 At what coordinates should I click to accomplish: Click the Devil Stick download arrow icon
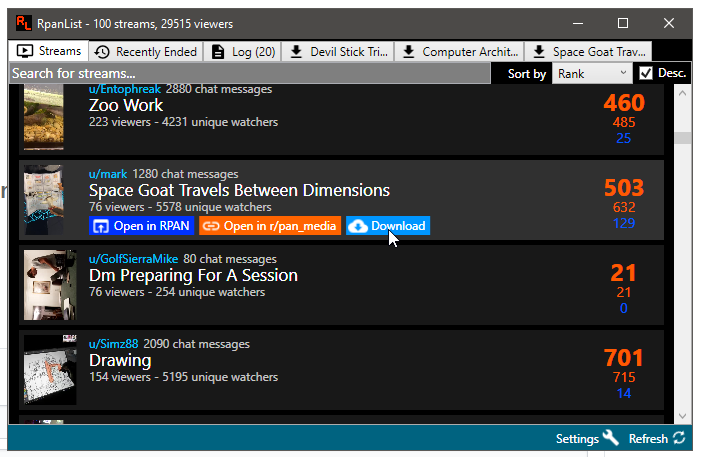pos(296,51)
